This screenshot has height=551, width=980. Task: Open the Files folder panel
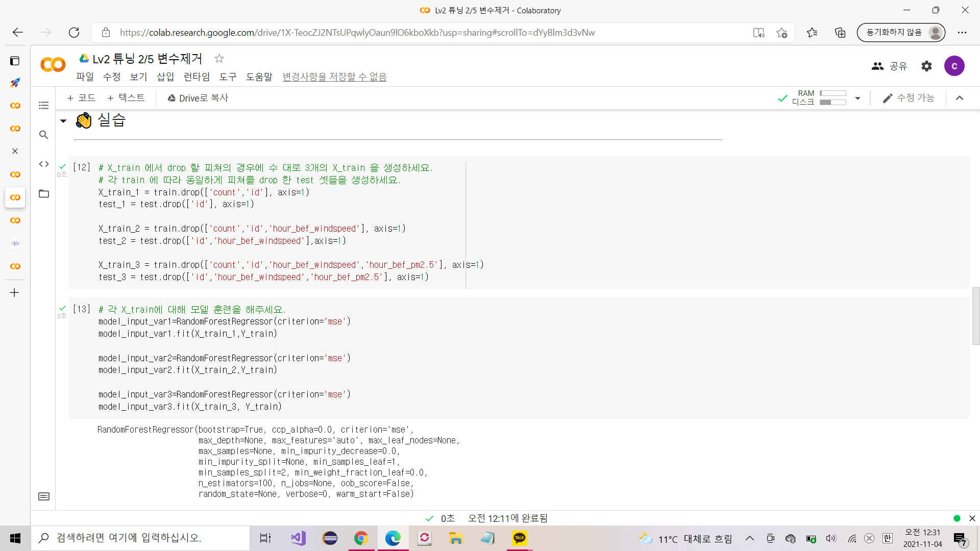pyautogui.click(x=44, y=194)
